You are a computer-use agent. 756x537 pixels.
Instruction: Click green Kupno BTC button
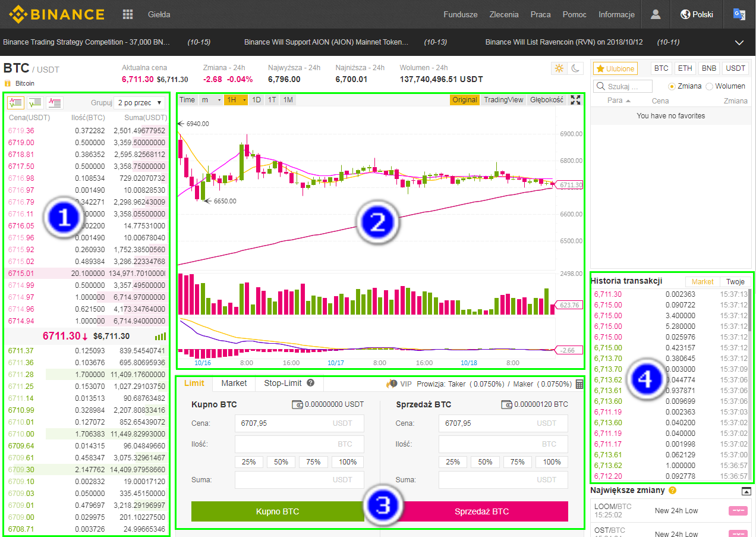click(278, 511)
